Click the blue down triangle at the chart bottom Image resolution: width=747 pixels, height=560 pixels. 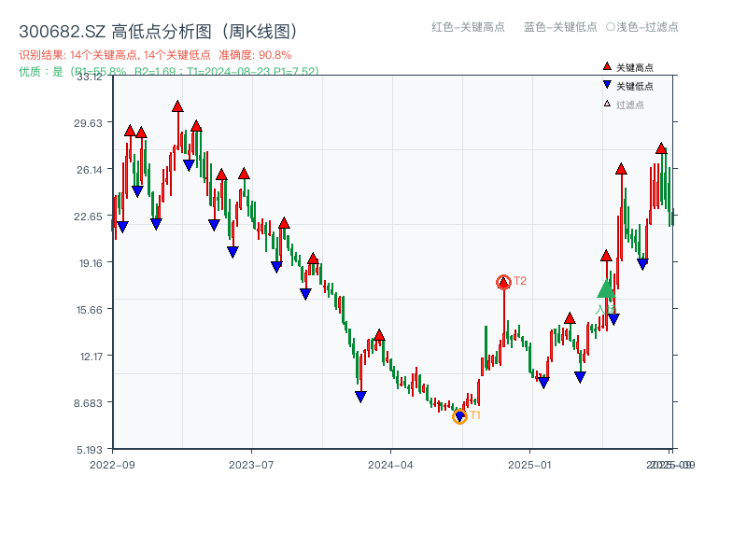pos(359,396)
